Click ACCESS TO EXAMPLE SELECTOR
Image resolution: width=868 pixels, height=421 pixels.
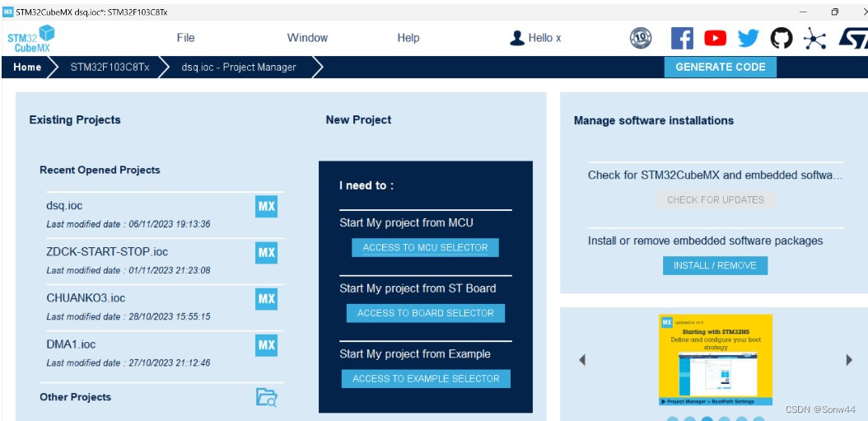pyautogui.click(x=426, y=378)
